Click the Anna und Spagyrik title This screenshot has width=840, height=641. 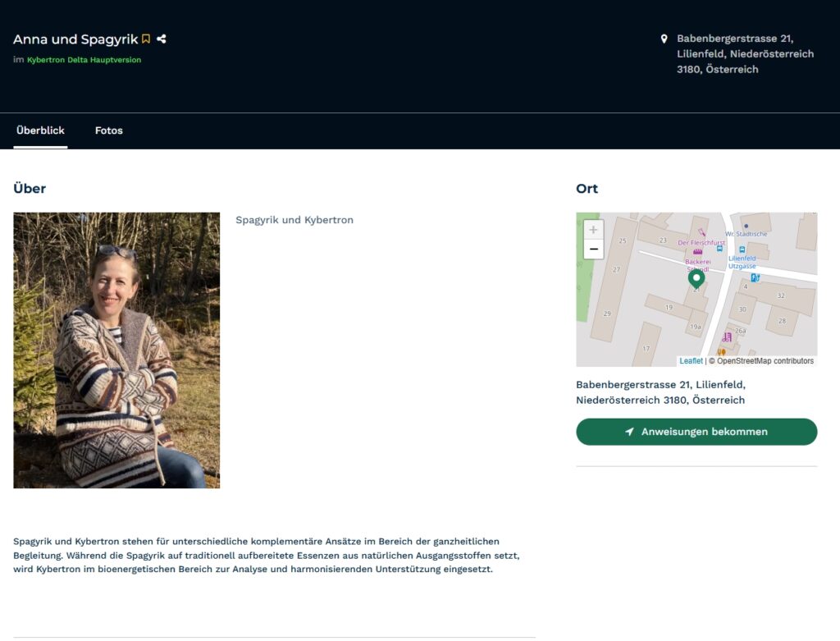(x=75, y=39)
